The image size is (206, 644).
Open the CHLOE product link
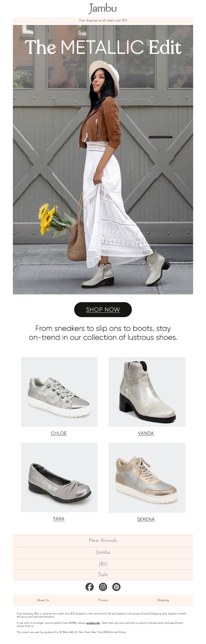pyautogui.click(x=59, y=433)
